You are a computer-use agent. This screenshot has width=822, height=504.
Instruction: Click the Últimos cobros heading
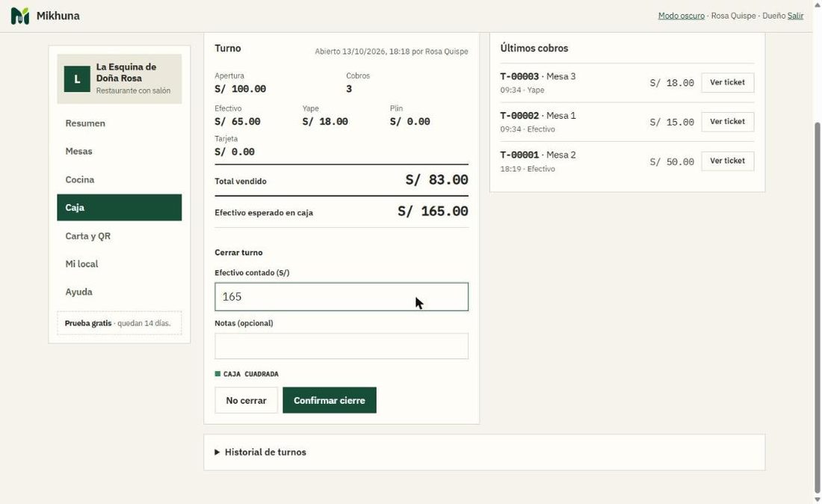(x=534, y=49)
